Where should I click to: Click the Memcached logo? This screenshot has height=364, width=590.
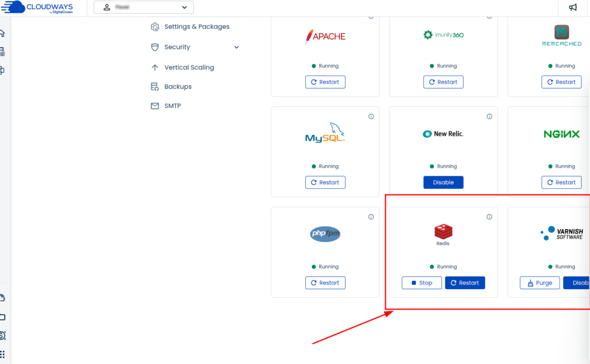click(x=561, y=36)
